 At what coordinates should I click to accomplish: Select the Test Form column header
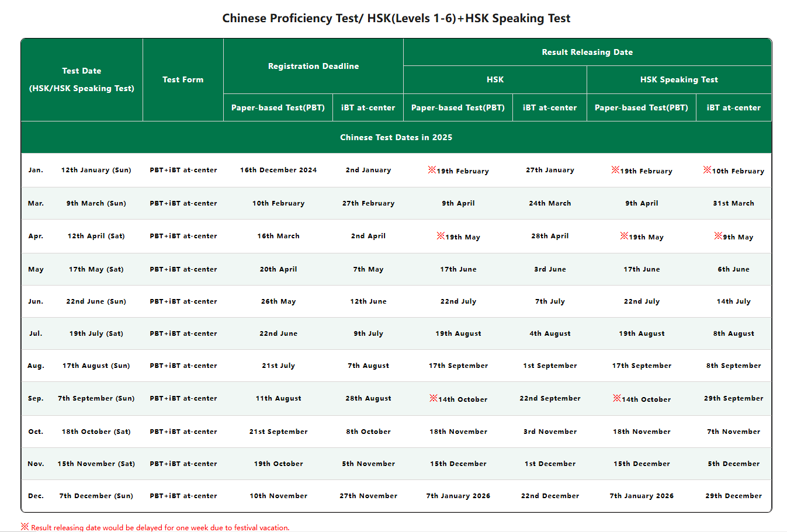click(183, 80)
